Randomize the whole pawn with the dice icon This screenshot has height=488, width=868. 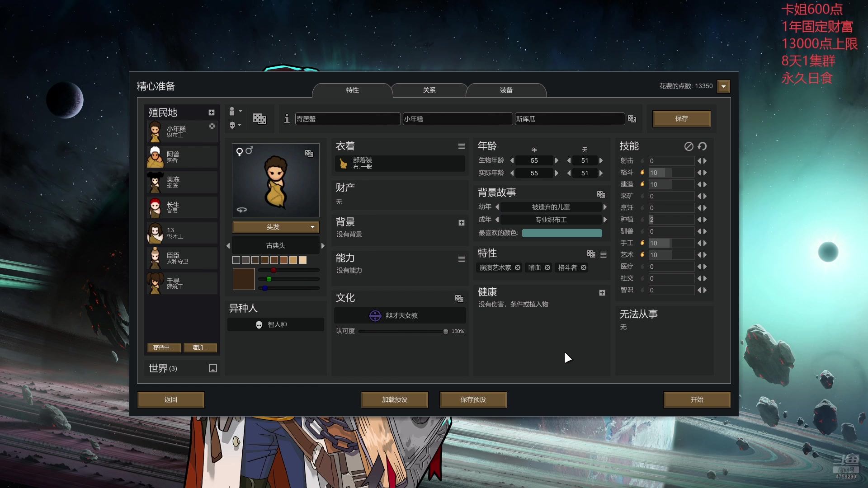point(259,118)
